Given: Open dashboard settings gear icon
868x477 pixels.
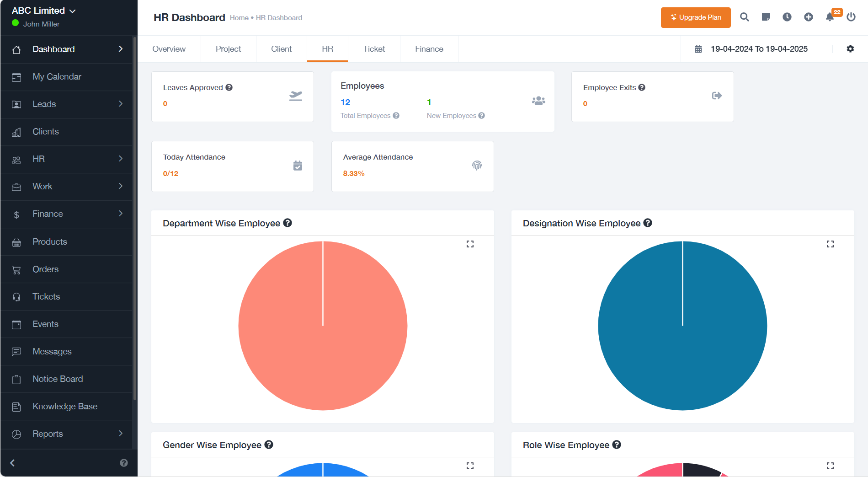Looking at the screenshot, I should (x=850, y=49).
